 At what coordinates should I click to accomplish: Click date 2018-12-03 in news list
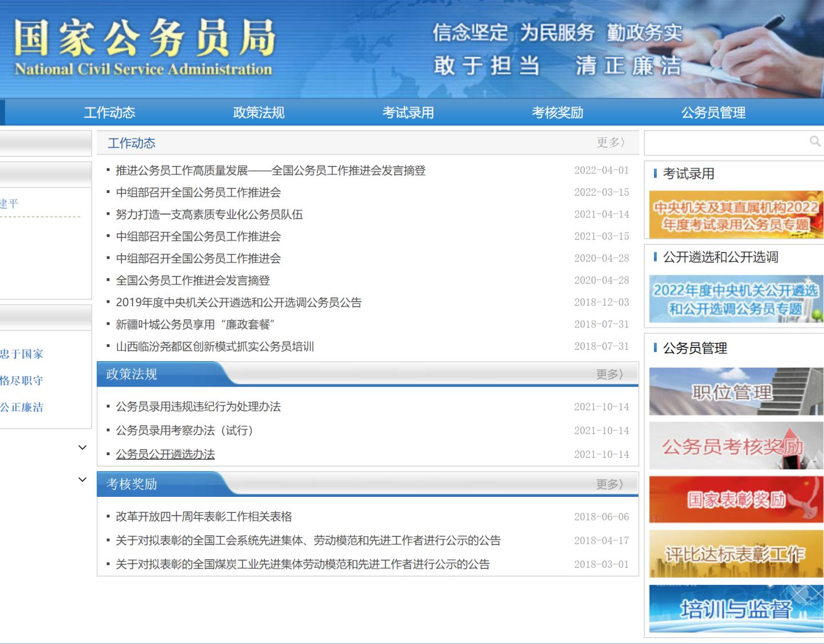[601, 302]
